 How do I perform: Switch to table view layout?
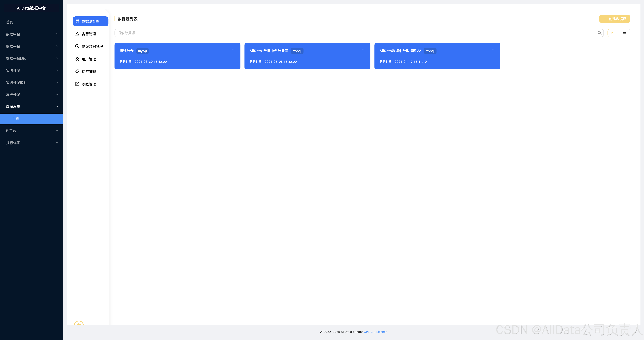(624, 33)
